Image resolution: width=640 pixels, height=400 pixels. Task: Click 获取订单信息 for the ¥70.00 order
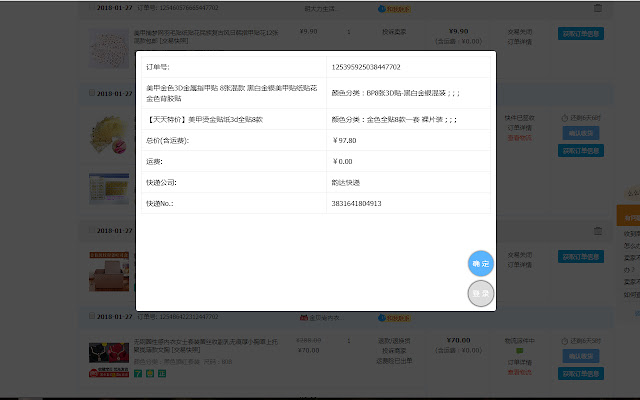point(581,373)
